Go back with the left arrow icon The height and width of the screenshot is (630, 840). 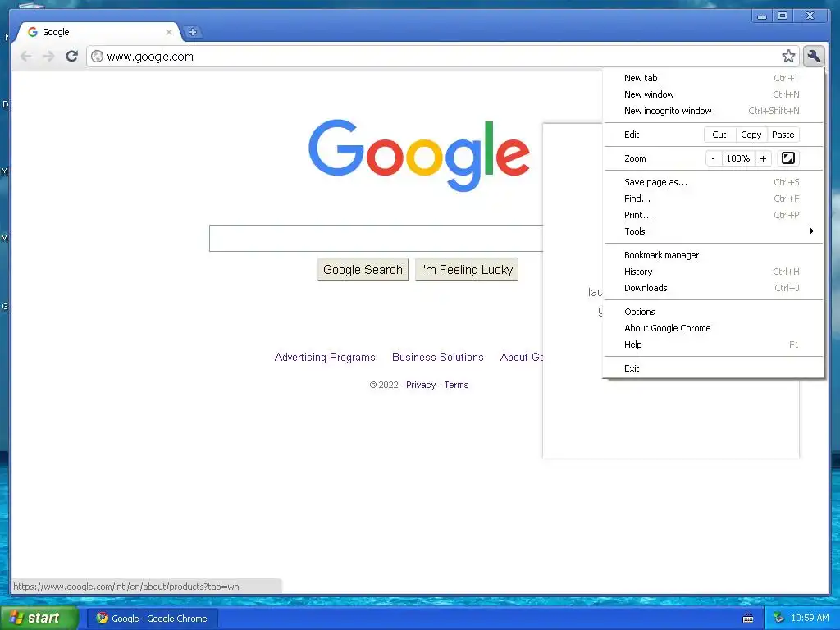pos(25,57)
